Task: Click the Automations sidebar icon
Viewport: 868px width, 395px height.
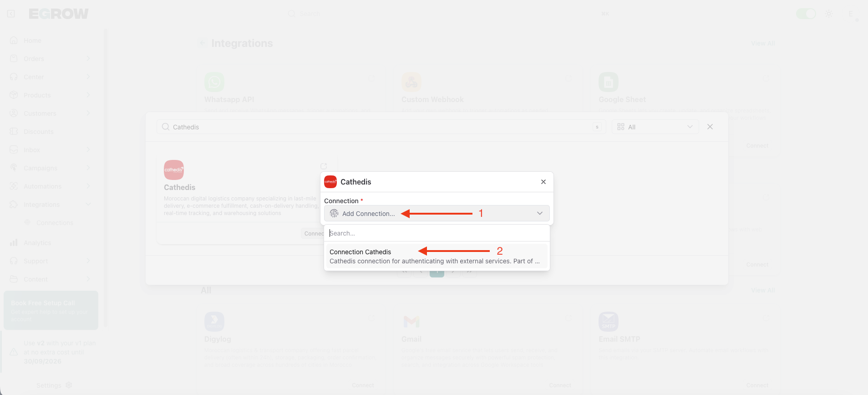Action: [x=14, y=186]
